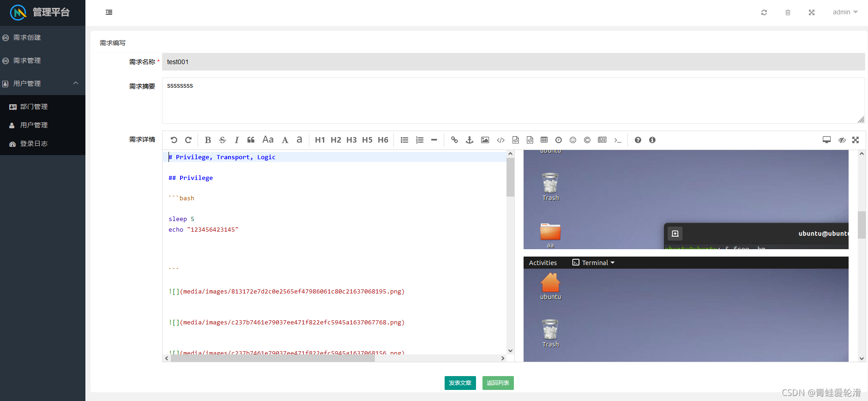The width and height of the screenshot is (868, 401).
Task: Open the editor help icon
Action: pyautogui.click(x=638, y=140)
